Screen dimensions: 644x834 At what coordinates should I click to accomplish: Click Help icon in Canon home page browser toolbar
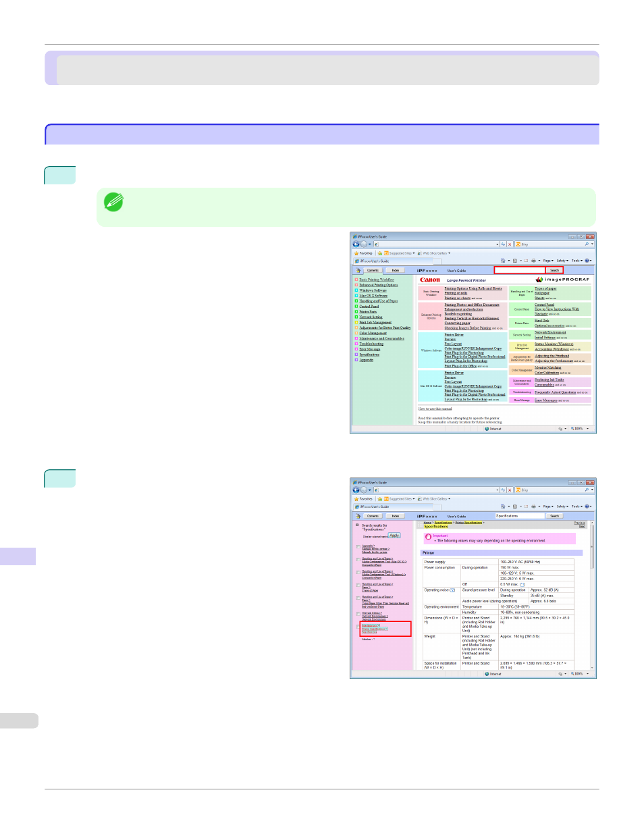click(x=587, y=261)
